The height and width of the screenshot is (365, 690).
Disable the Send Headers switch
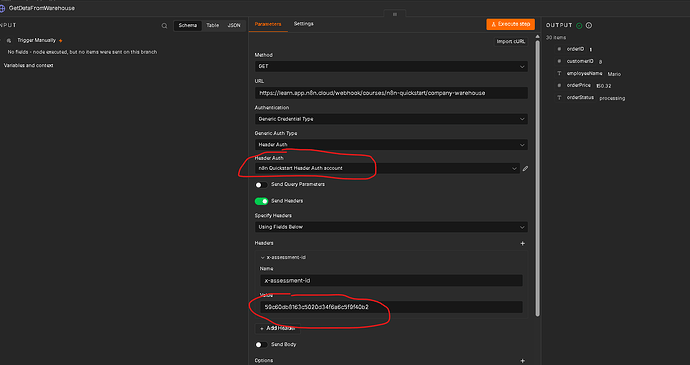(261, 201)
